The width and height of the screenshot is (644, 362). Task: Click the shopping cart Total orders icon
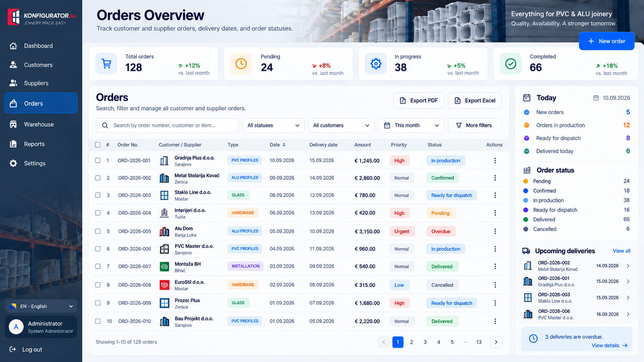106,63
